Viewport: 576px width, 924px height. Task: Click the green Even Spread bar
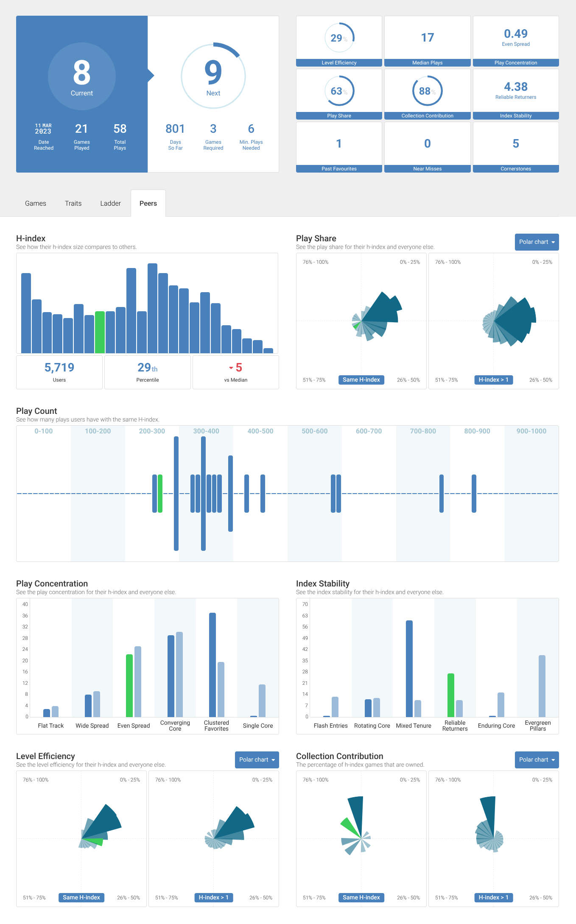(129, 686)
